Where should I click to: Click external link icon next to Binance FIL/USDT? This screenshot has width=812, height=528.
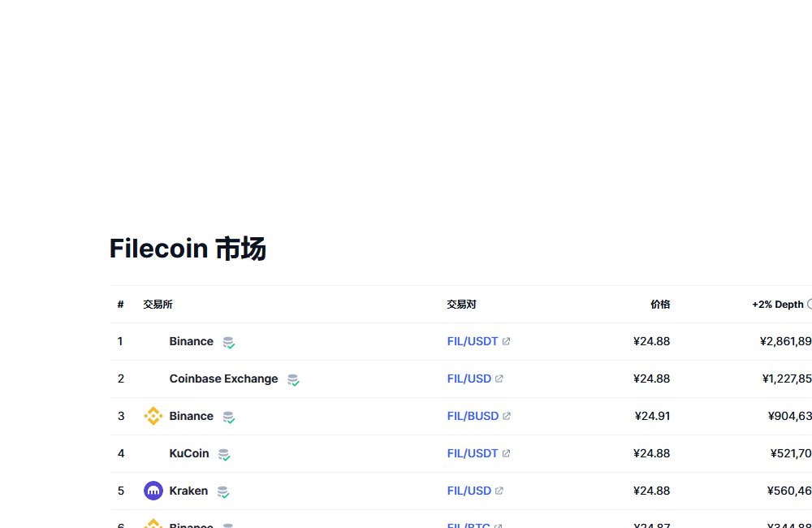click(507, 341)
